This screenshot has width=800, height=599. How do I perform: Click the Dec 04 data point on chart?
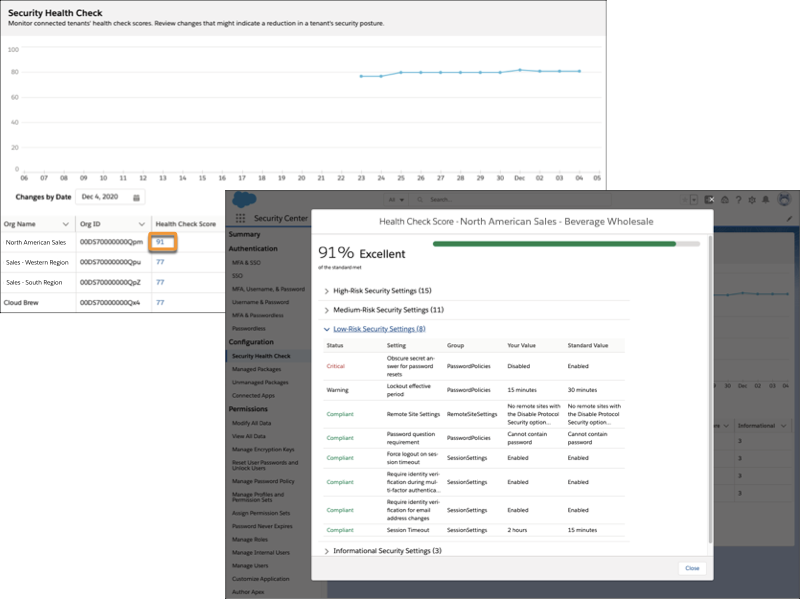[x=580, y=71]
